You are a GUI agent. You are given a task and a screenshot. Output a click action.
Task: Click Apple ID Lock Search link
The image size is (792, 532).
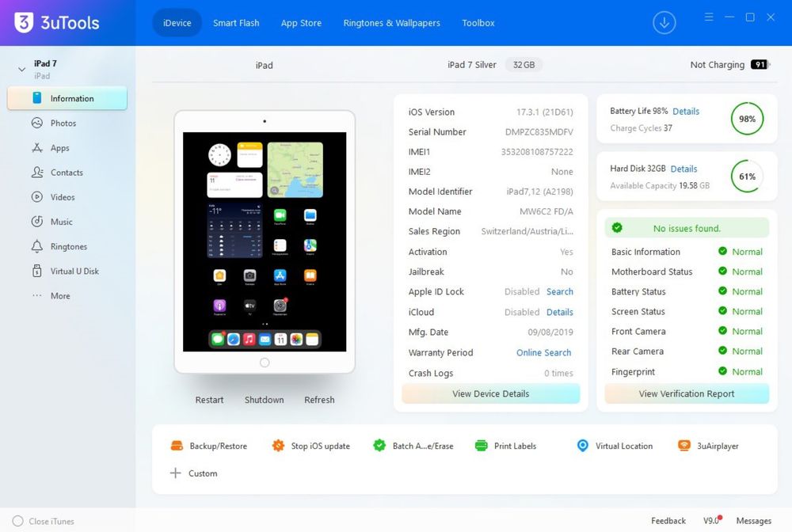(x=560, y=291)
